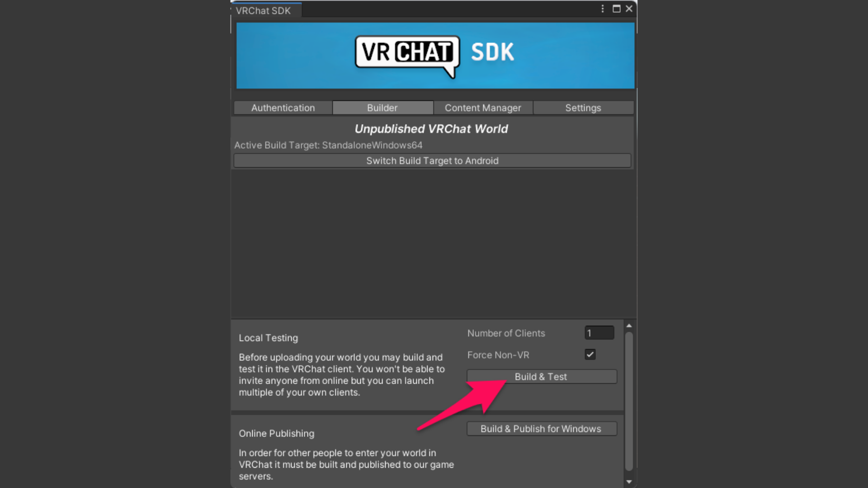Switch to the Authentication tab
The width and height of the screenshot is (868, 488).
pos(283,108)
